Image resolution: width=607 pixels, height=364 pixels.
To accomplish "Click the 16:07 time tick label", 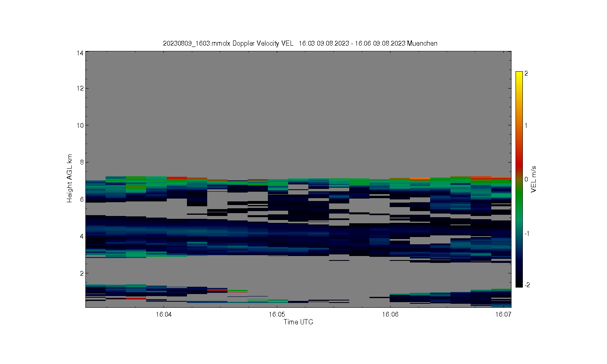I will pos(503,315).
